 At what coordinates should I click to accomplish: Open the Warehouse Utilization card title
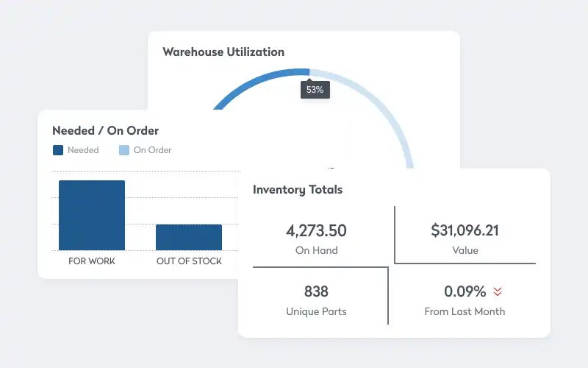[223, 52]
